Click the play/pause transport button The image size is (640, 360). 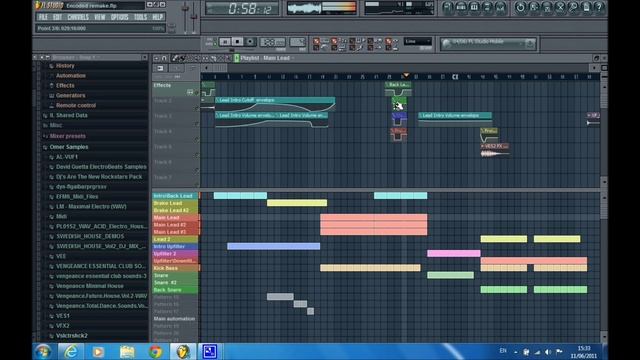click(225, 42)
